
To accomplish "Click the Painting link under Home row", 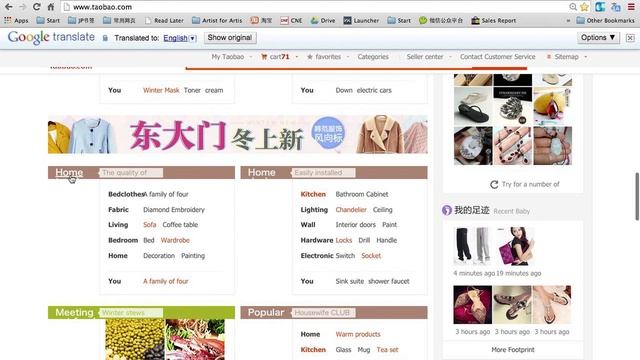I will pos(193,256).
